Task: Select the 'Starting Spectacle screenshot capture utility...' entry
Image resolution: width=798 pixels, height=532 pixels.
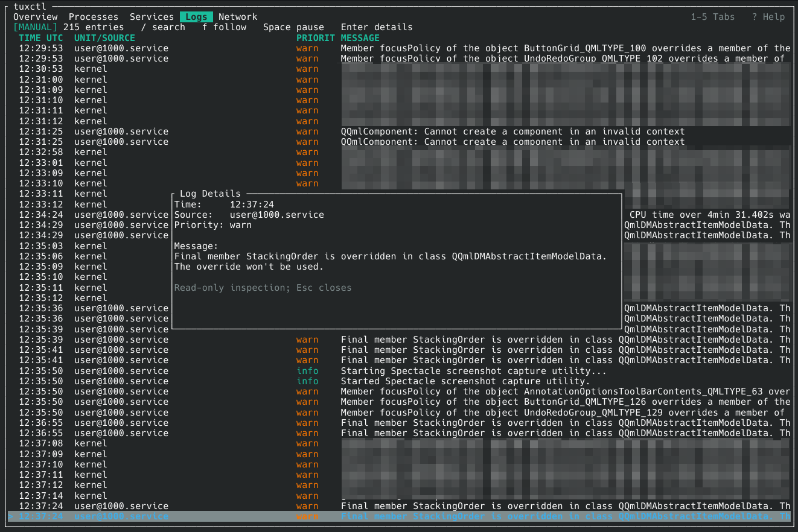Action: point(399,371)
